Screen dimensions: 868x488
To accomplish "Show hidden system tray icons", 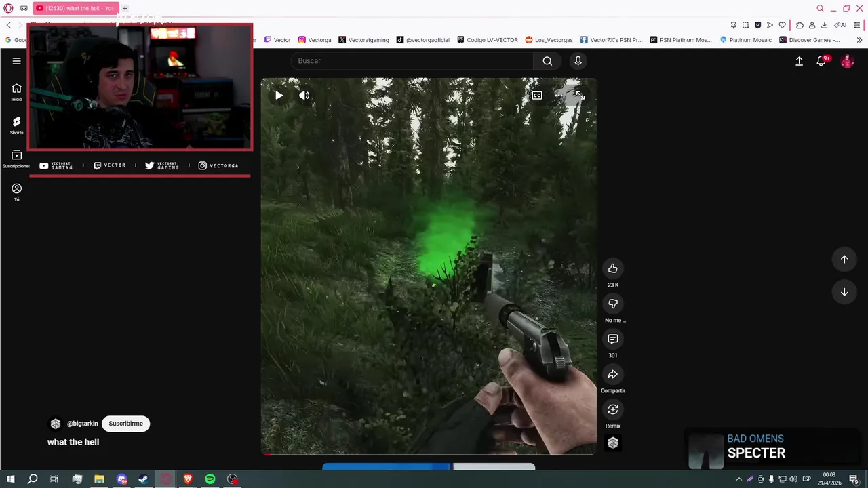I will point(739,479).
